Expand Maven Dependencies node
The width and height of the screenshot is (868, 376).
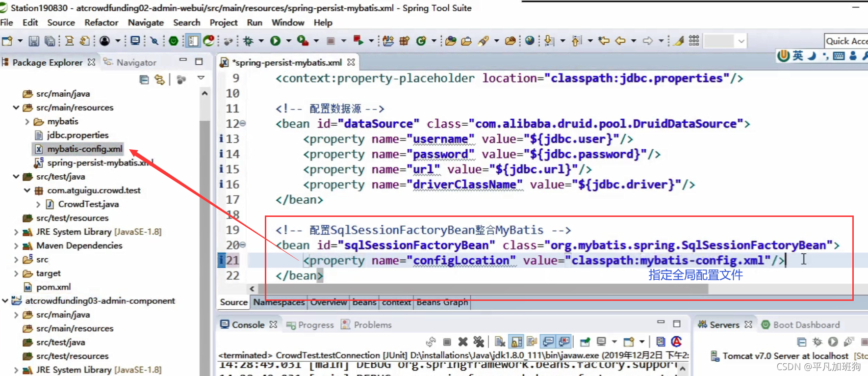coord(16,245)
